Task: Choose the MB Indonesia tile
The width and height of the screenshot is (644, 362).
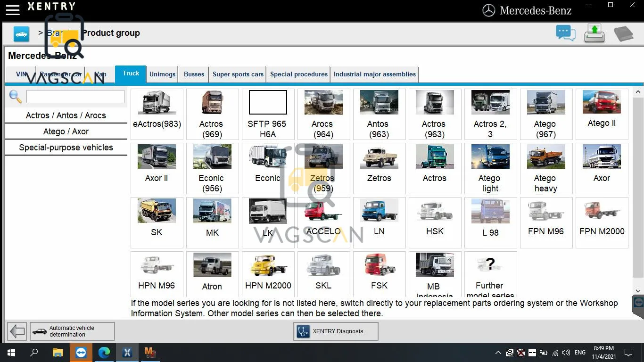Action: click(x=435, y=274)
